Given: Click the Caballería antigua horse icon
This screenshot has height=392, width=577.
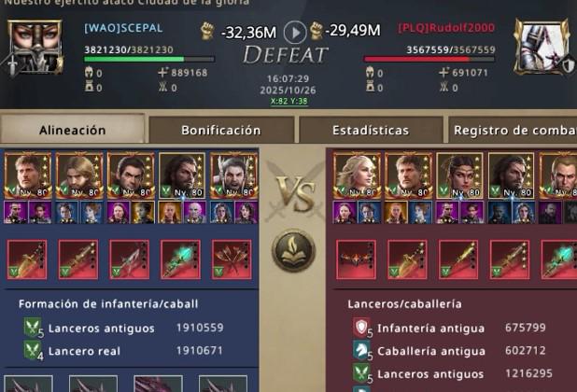Looking at the screenshot, I should pos(361,350).
